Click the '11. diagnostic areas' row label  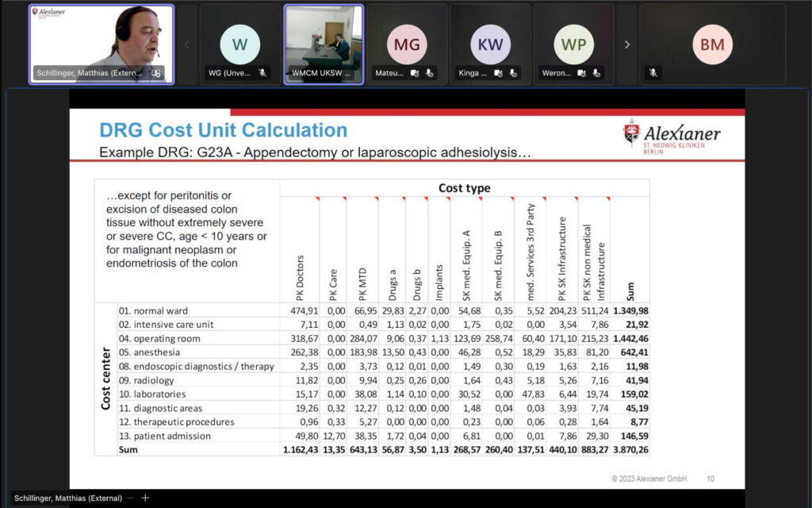[160, 409]
